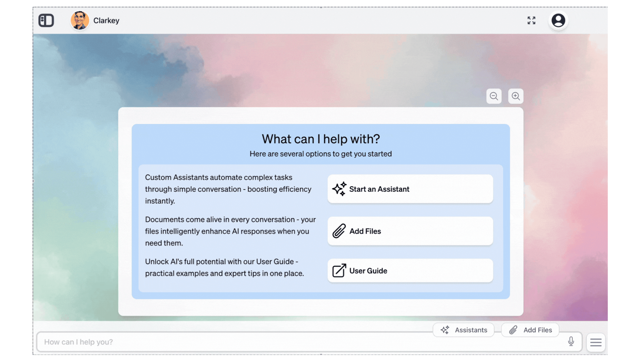
Task: Click the paperclip icon on Add Files card
Action: pos(339,231)
